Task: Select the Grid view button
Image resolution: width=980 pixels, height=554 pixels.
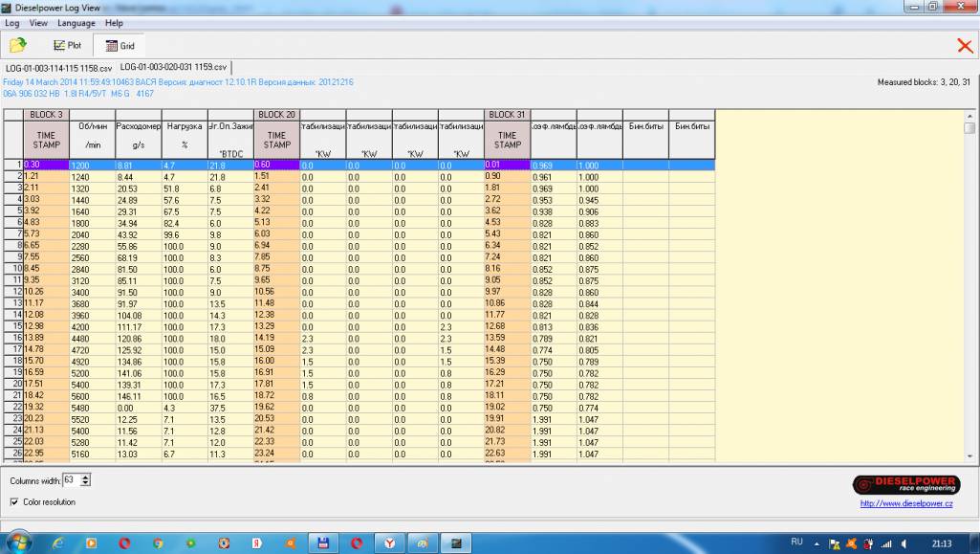Action: [x=120, y=45]
